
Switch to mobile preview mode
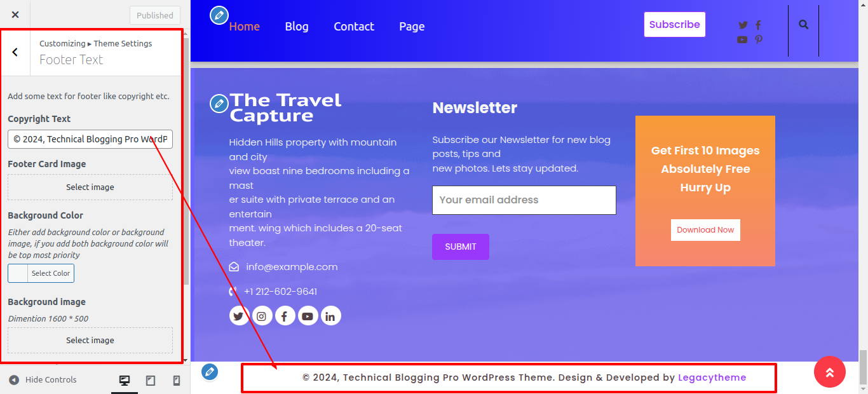click(x=177, y=380)
